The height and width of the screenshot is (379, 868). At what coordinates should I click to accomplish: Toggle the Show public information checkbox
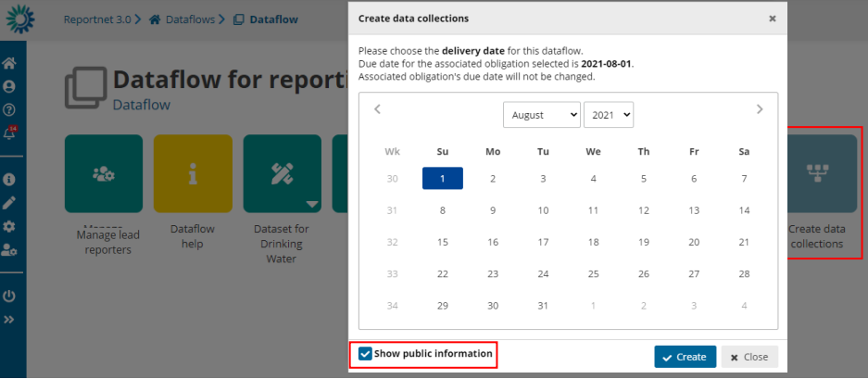[366, 354]
